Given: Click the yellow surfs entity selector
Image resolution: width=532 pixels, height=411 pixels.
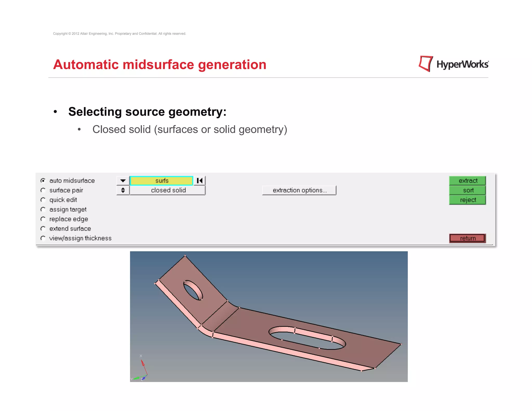Looking at the screenshot, I should [162, 181].
